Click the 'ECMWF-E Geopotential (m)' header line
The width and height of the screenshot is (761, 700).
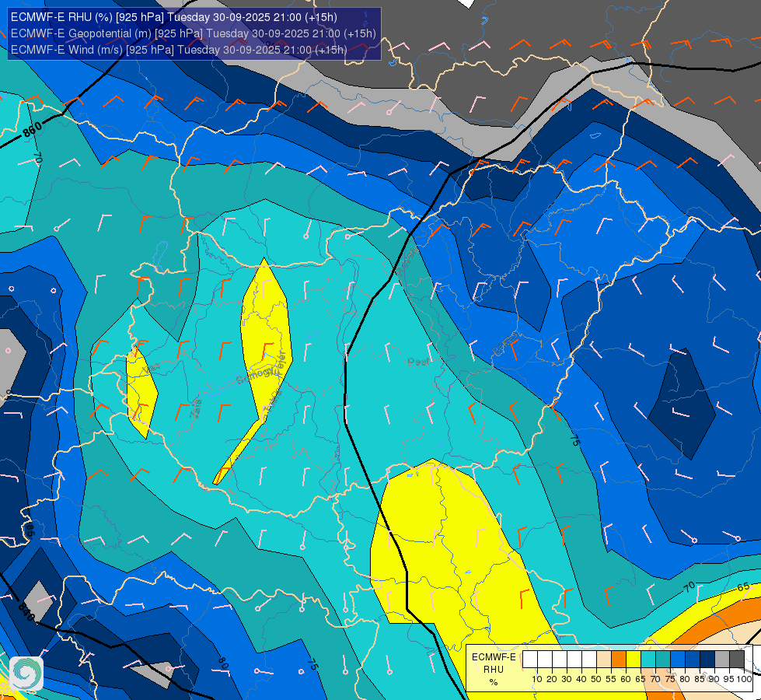[193, 33]
